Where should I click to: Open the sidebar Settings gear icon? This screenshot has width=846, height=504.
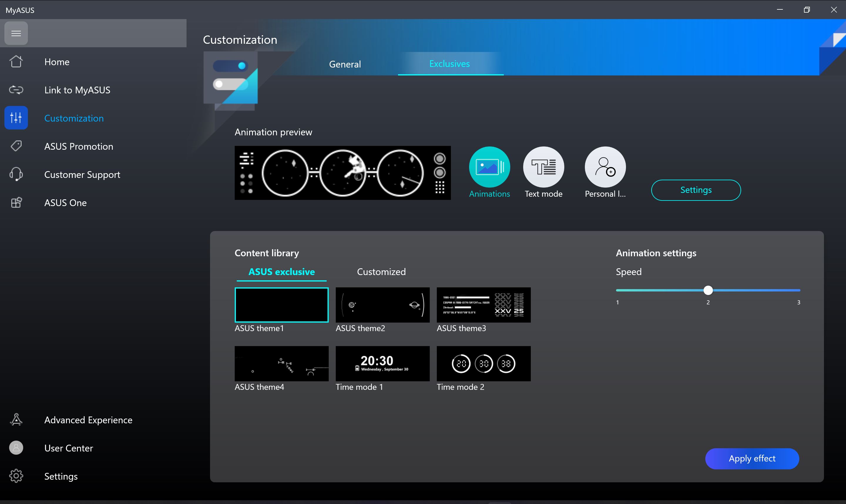[x=16, y=476]
